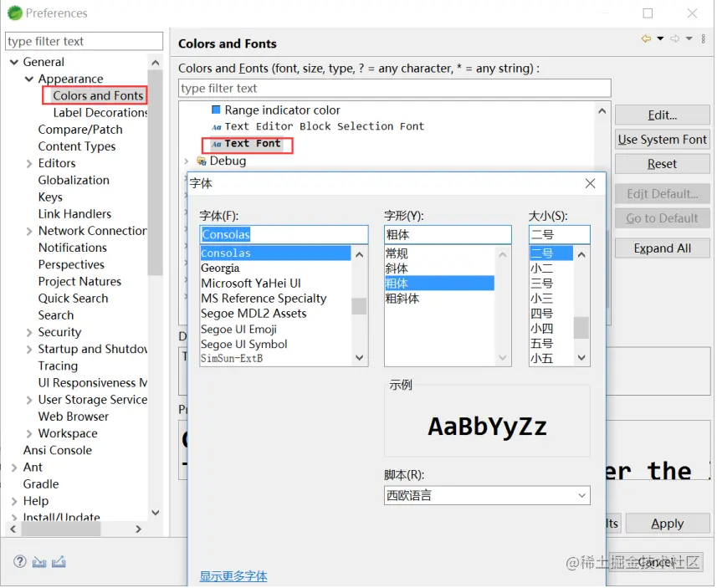Click the Colors and Fonts filter text field
The height and width of the screenshot is (588, 717).
396,89
